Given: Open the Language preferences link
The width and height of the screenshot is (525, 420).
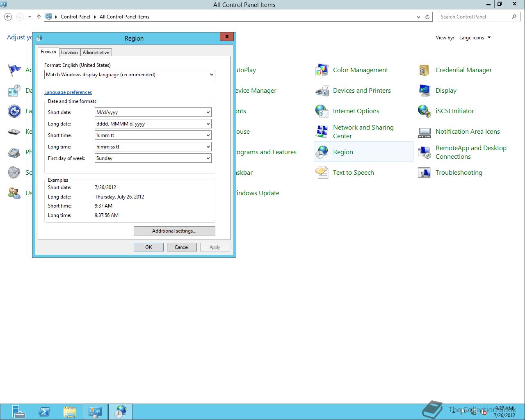Looking at the screenshot, I should pos(68,92).
